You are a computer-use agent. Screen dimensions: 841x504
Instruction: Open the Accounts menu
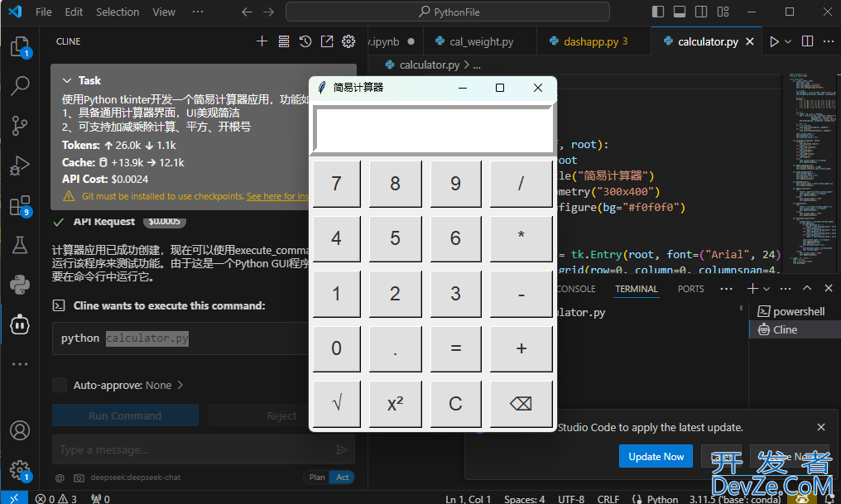[20, 430]
